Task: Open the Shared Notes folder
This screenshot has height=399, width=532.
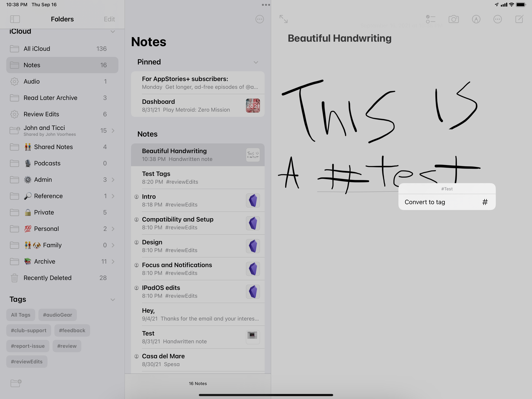Action: pos(62,147)
